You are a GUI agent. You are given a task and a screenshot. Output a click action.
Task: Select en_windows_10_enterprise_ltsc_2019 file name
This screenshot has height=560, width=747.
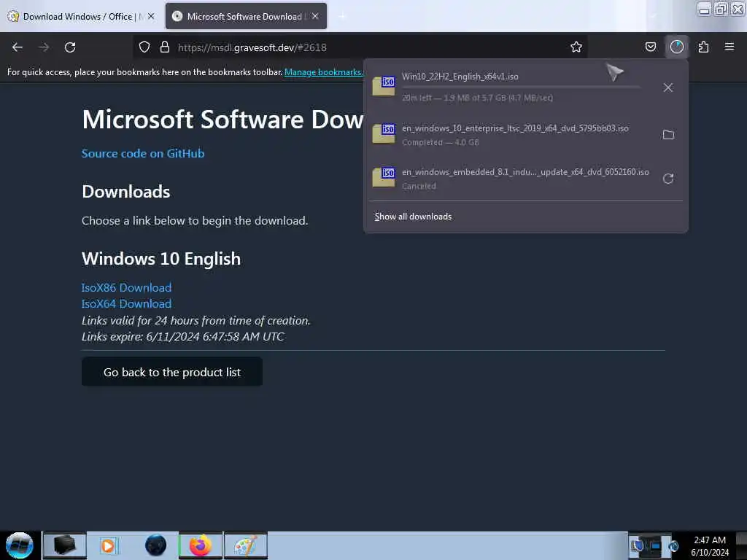point(515,128)
